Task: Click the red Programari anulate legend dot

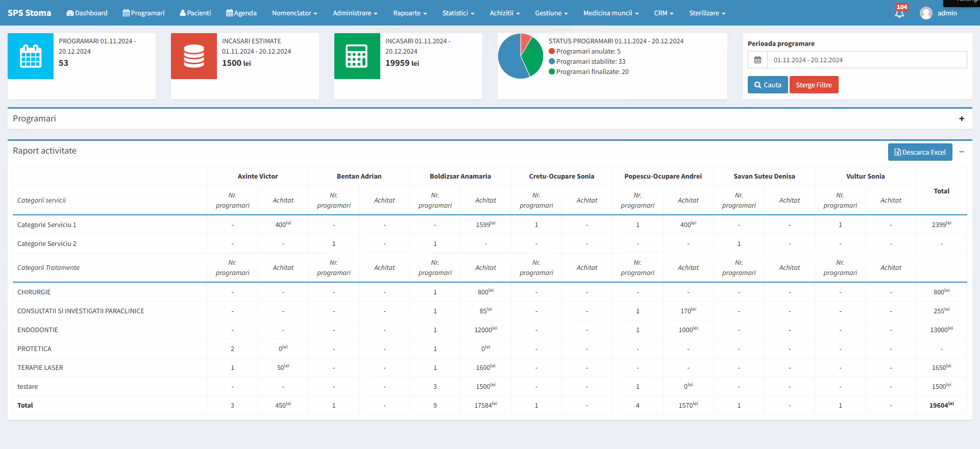Action: [552, 52]
